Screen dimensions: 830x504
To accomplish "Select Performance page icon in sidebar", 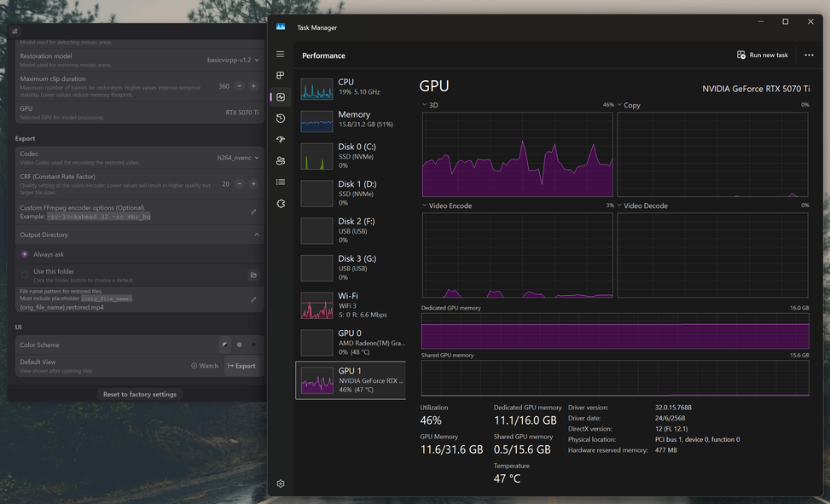I will click(280, 97).
